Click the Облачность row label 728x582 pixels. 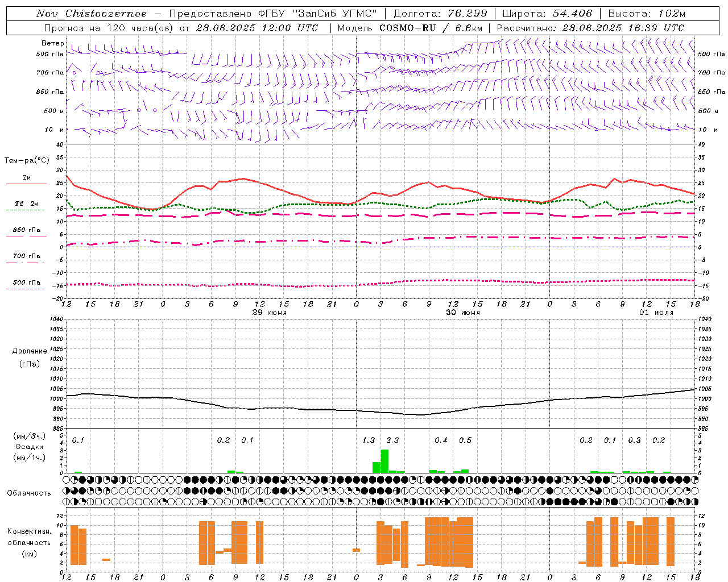(x=29, y=493)
